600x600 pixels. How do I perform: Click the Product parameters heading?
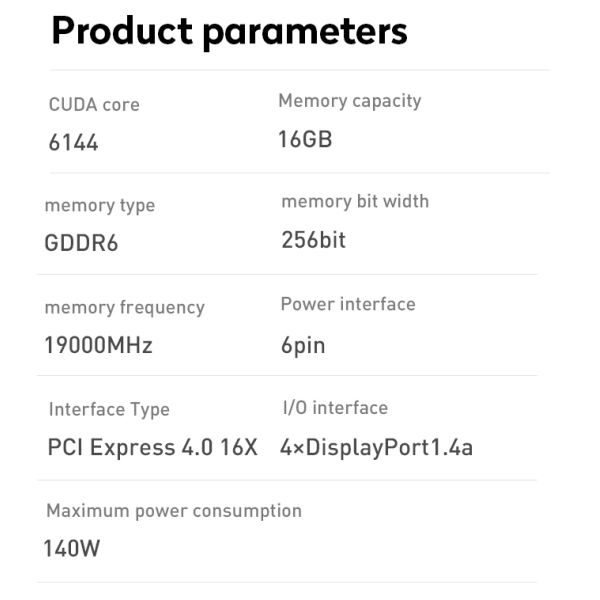(229, 31)
